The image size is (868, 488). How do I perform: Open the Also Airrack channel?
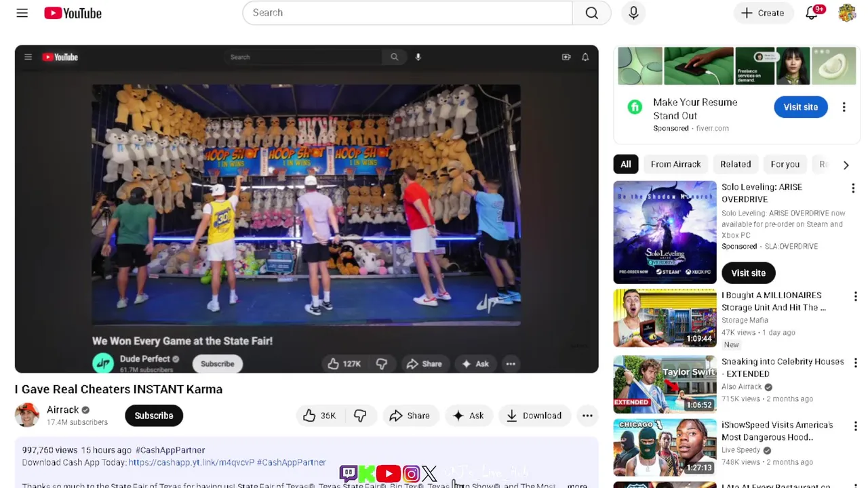(741, 386)
